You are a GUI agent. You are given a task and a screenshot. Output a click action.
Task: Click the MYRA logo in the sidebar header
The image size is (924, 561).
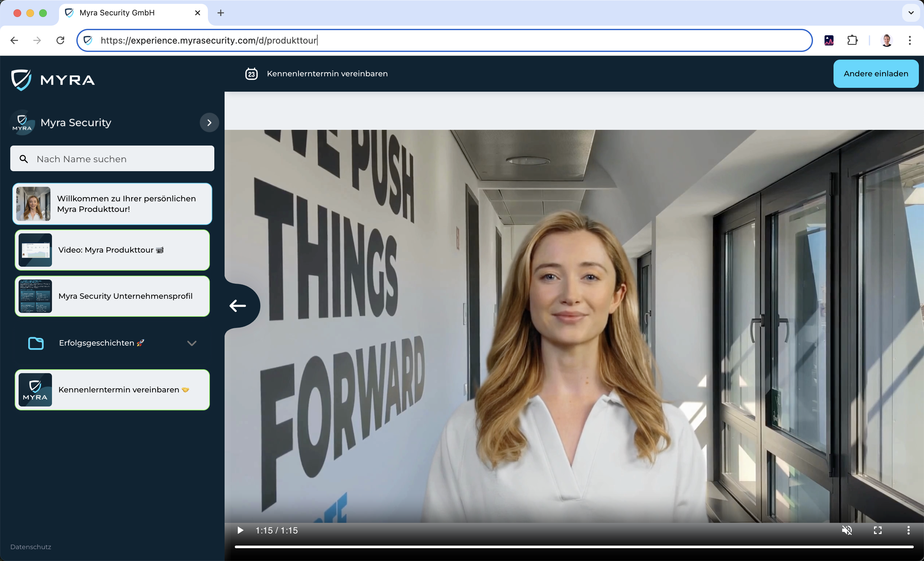coord(53,80)
